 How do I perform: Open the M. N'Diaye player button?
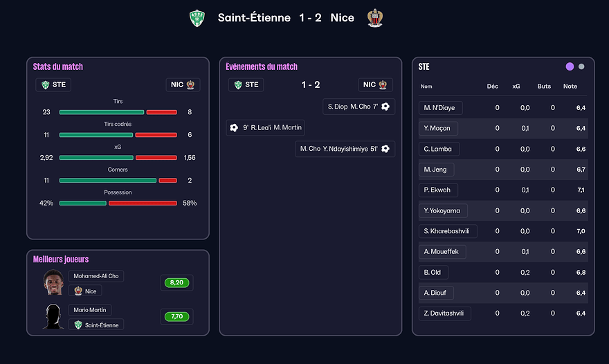coord(440,108)
